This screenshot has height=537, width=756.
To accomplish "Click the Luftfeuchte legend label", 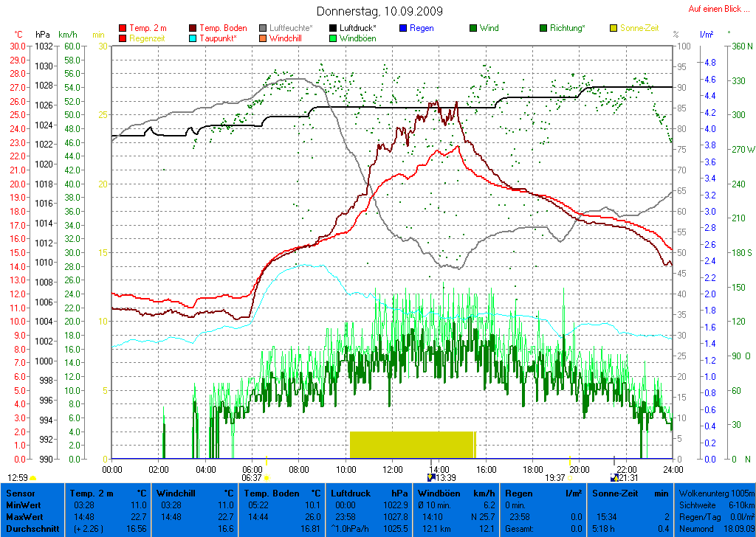I will tap(296, 28).
